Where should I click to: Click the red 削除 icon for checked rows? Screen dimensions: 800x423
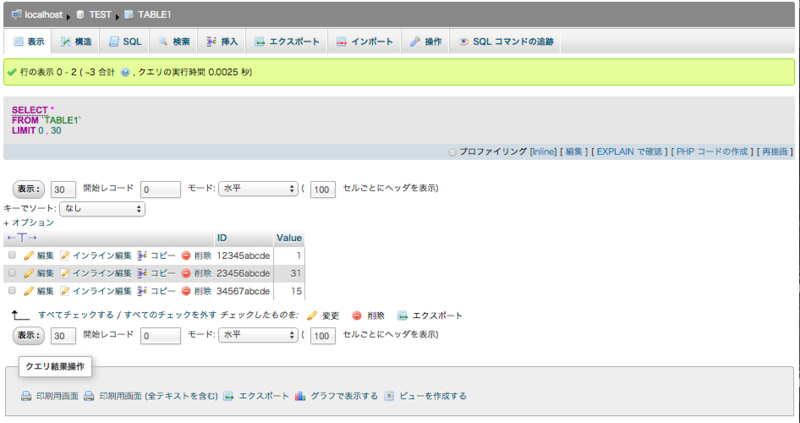[x=357, y=316]
